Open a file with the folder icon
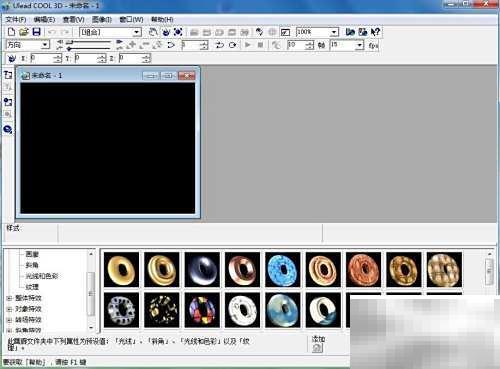The height and width of the screenshot is (369, 500). (24, 32)
